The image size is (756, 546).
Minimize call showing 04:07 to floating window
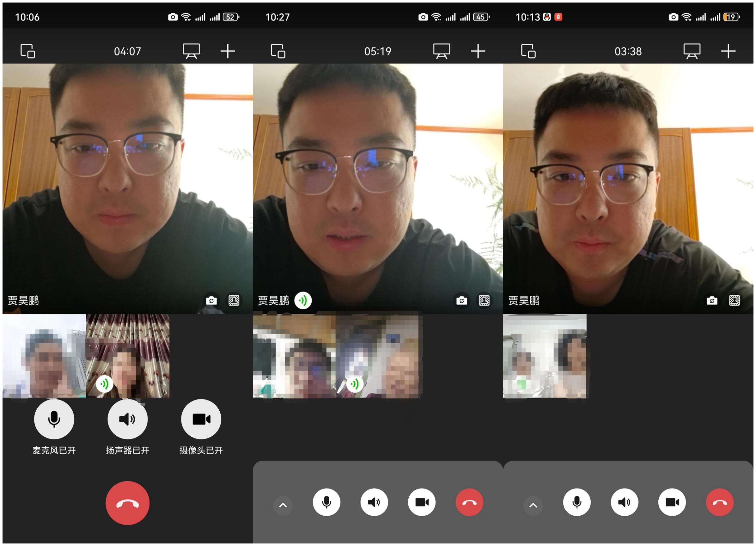[28, 51]
